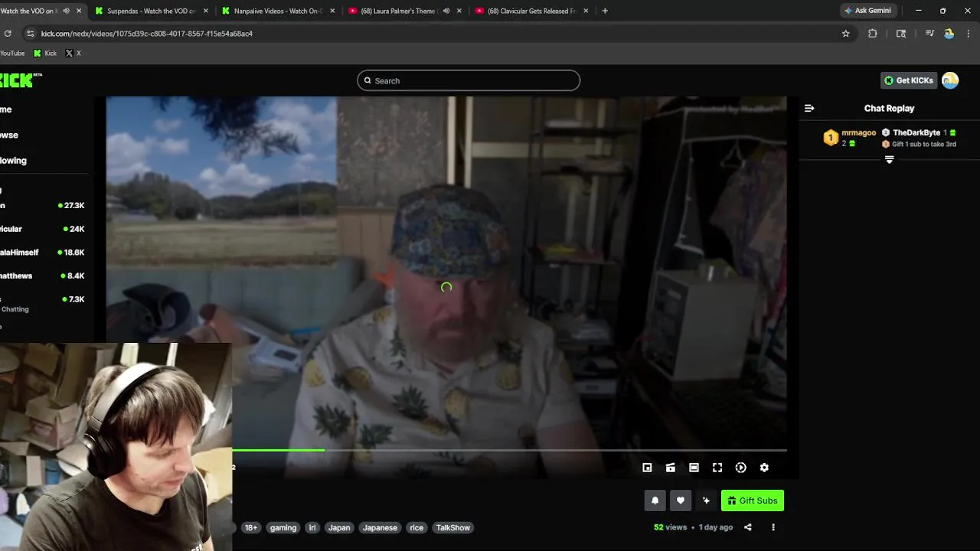Open the channel with 7.3K viewers
The image size is (980, 551).
[x=44, y=303]
